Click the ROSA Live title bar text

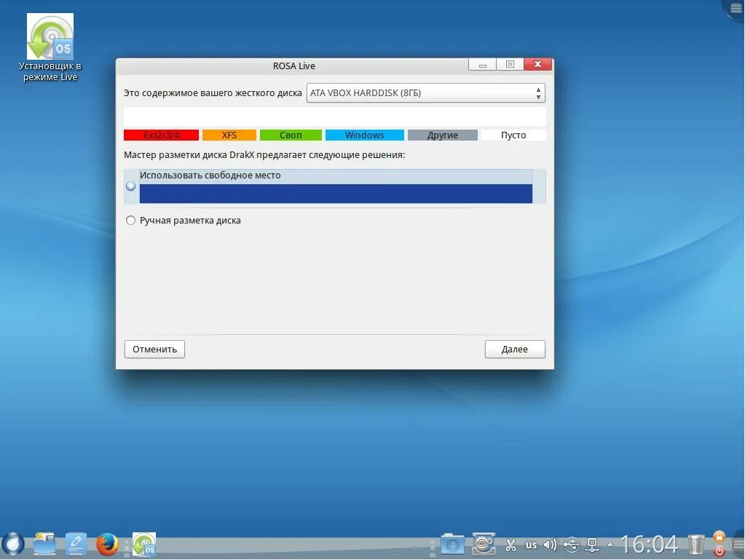(x=293, y=66)
